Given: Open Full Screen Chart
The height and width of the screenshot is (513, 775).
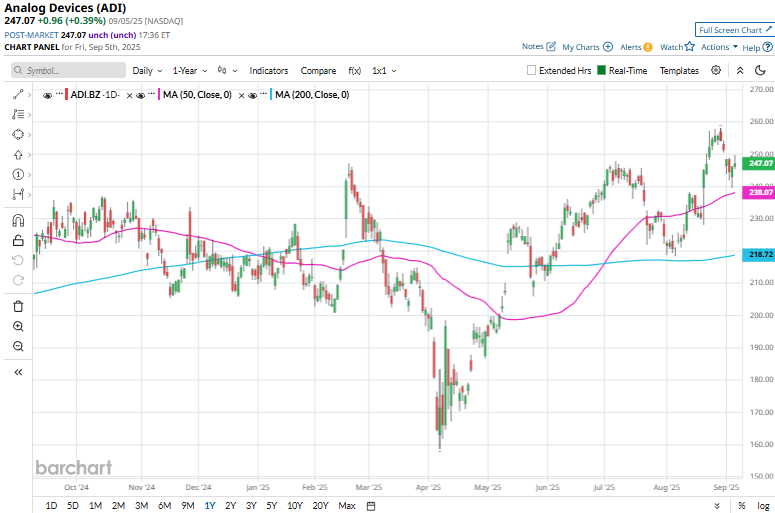Looking at the screenshot, I should 735,30.
